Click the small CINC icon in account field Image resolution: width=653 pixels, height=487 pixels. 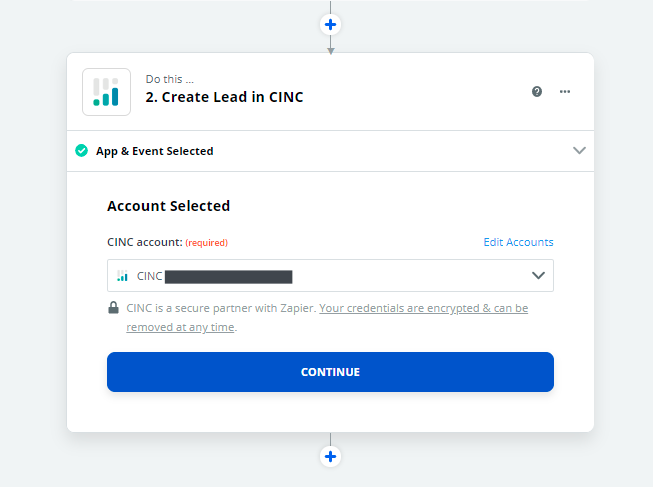click(122, 276)
